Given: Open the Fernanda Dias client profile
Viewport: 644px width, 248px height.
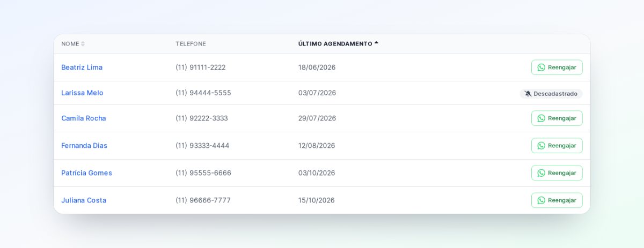Looking at the screenshot, I should point(84,146).
